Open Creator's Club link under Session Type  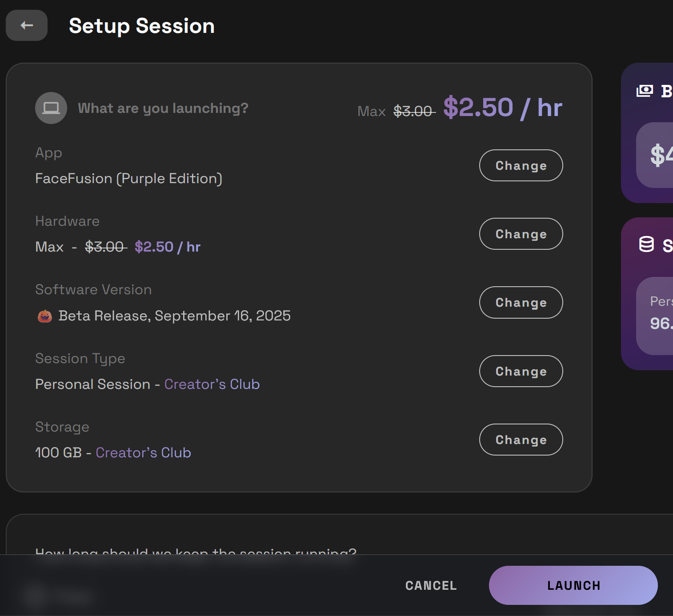(212, 384)
